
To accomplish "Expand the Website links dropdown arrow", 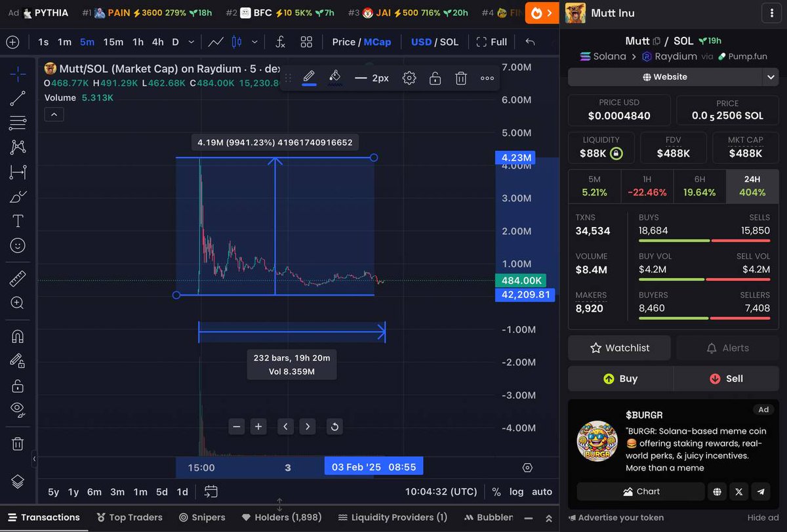I will tap(771, 77).
